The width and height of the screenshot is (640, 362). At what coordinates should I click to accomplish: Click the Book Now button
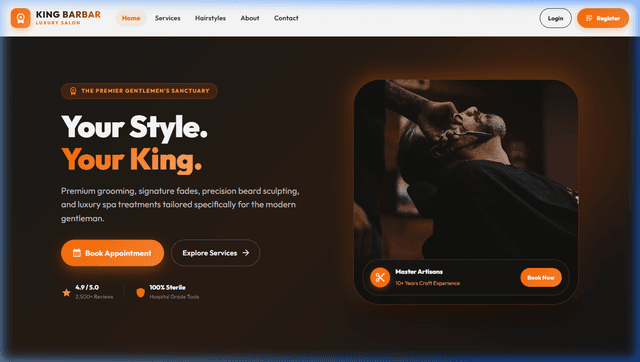541,278
